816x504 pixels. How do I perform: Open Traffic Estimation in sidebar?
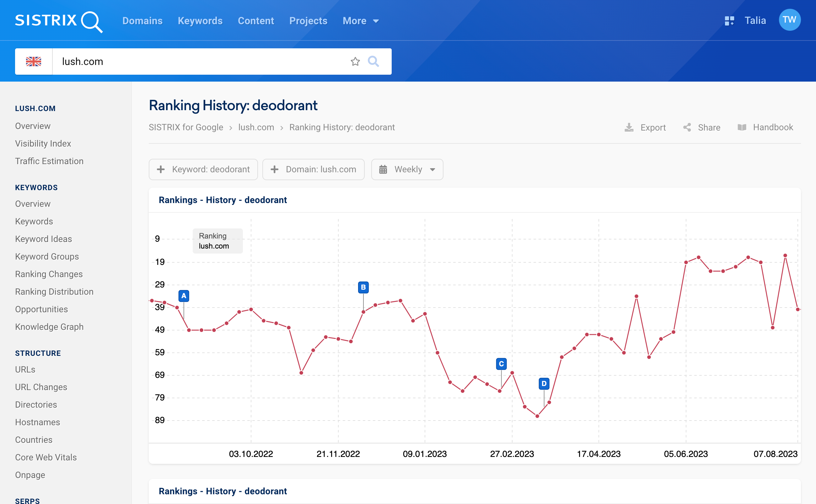point(49,161)
